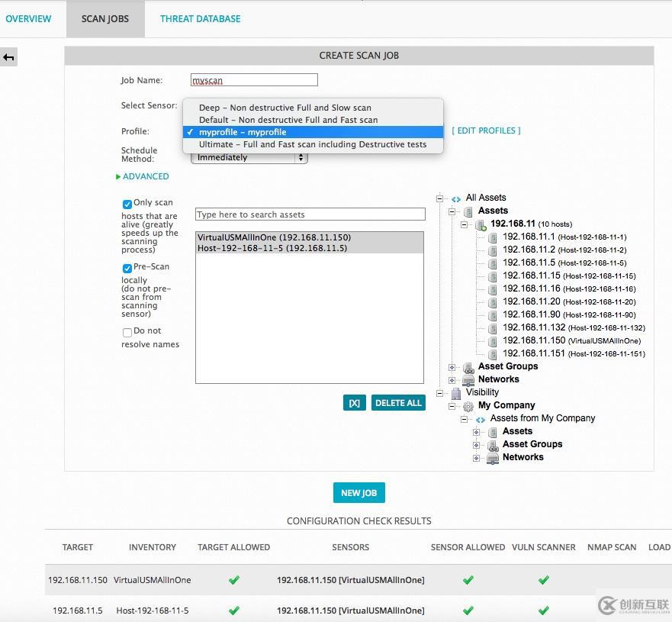Click the NEW JOB button

pos(359,493)
